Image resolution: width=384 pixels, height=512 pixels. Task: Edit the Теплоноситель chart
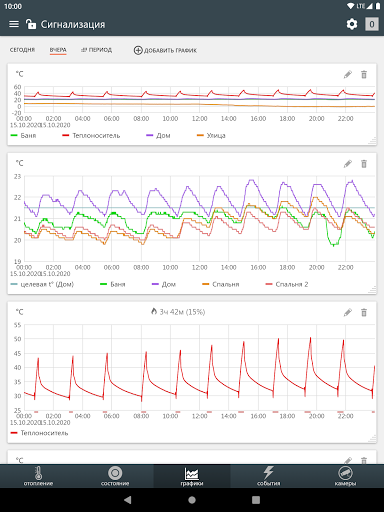[x=348, y=312]
